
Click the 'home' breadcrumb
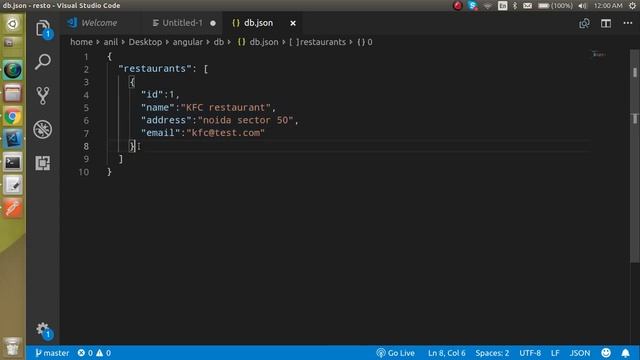click(x=81, y=42)
